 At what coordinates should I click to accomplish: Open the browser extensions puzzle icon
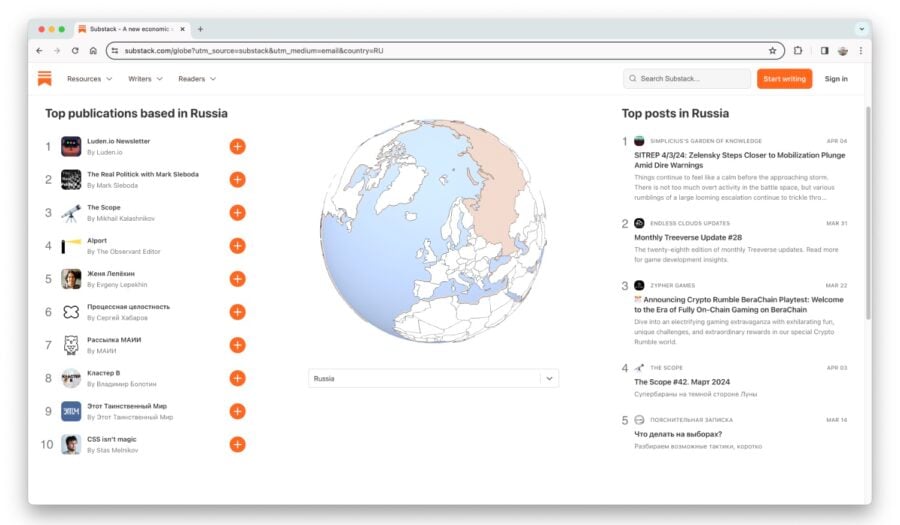pos(798,50)
